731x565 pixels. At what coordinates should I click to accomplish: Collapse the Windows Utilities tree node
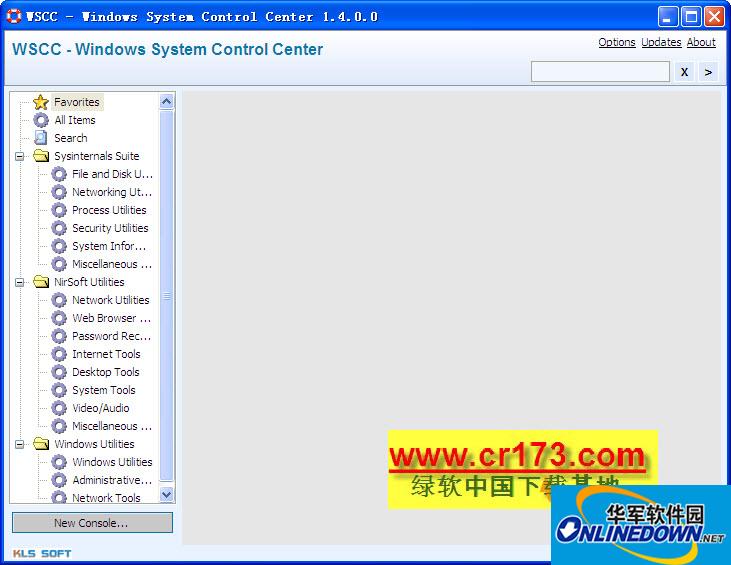pyautogui.click(x=20, y=444)
